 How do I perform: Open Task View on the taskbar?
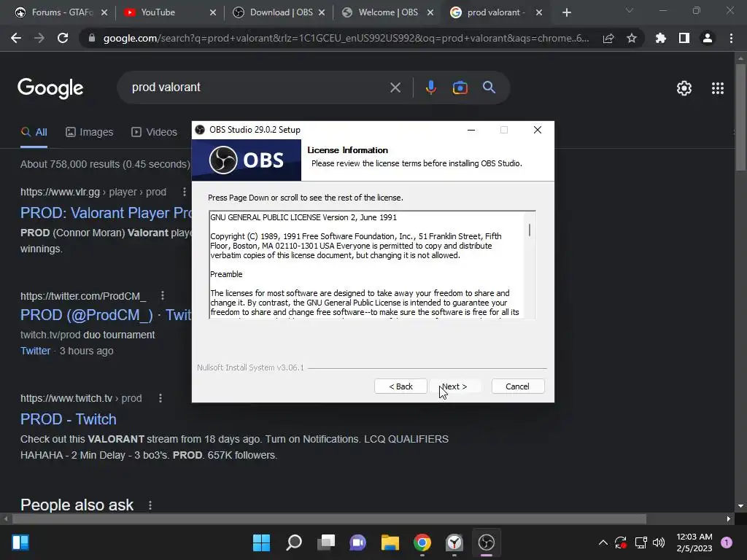coord(326,542)
